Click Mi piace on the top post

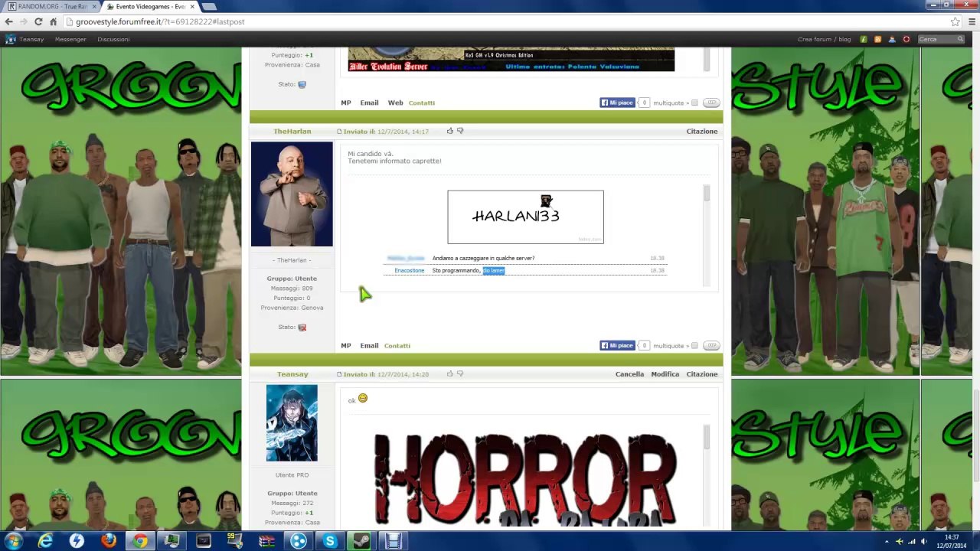pyautogui.click(x=617, y=103)
